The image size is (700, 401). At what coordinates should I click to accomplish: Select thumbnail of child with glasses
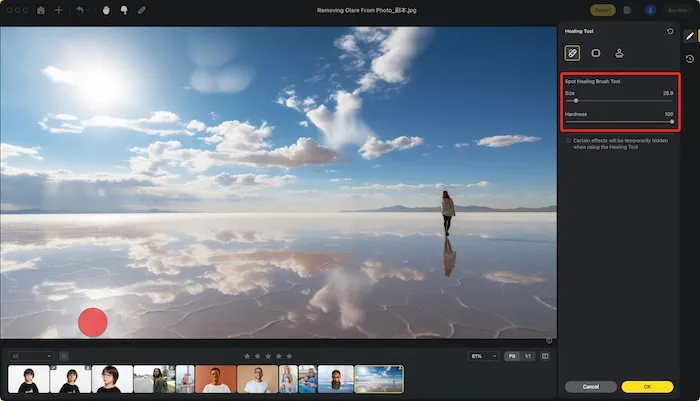pyautogui.click(x=112, y=379)
